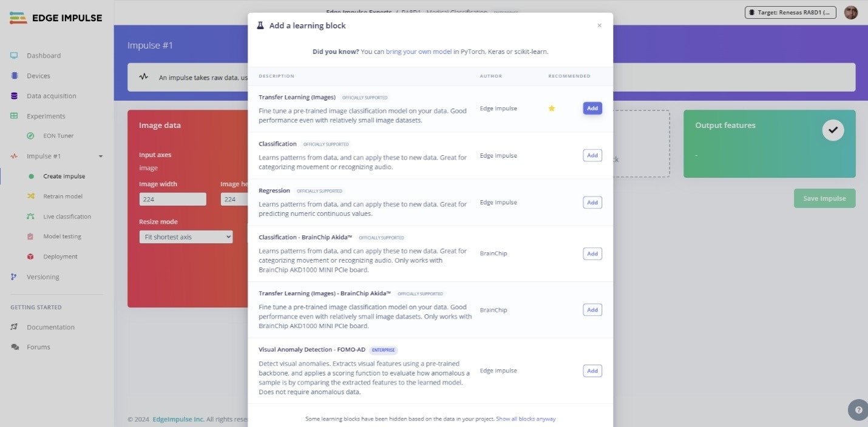Click the Documentation link in sidebar
This screenshot has height=427, width=868.
point(50,327)
